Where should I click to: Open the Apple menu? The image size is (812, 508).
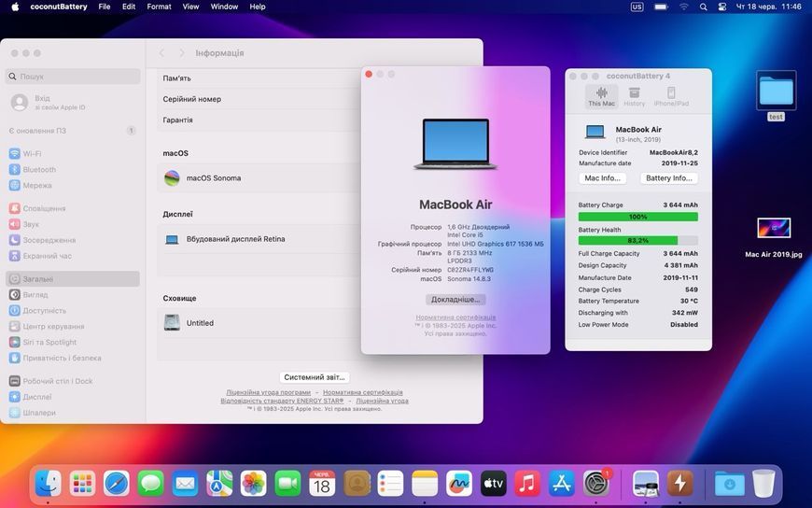click(15, 7)
